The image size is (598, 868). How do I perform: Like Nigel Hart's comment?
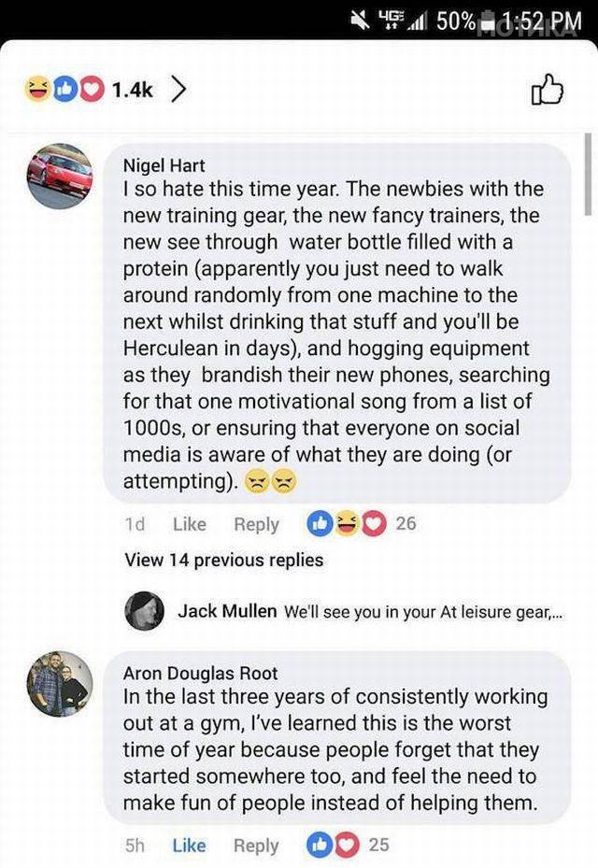(x=189, y=524)
